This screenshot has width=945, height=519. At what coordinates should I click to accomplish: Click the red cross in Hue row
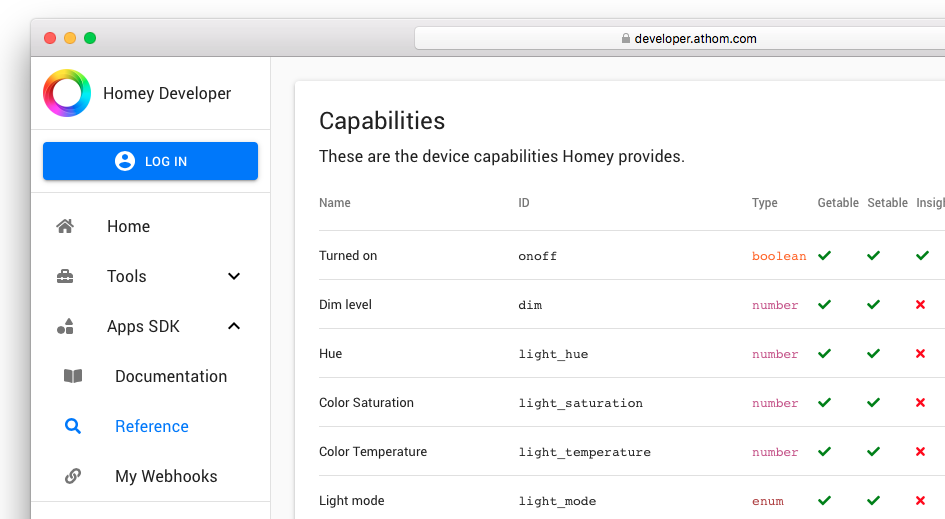[x=920, y=354]
